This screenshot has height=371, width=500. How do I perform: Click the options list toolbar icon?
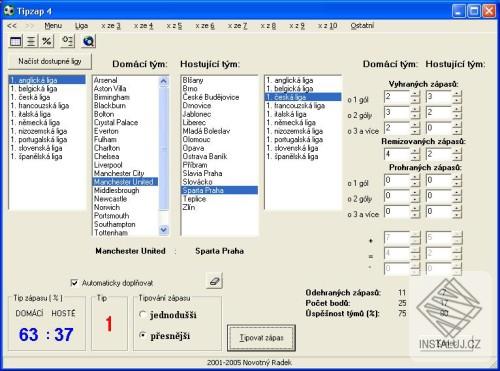click(67, 41)
